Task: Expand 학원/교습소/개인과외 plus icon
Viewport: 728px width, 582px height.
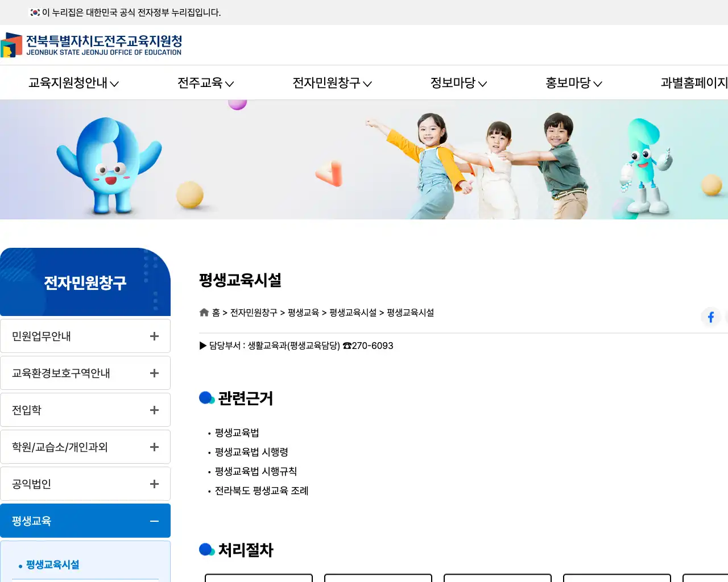Action: (154, 447)
